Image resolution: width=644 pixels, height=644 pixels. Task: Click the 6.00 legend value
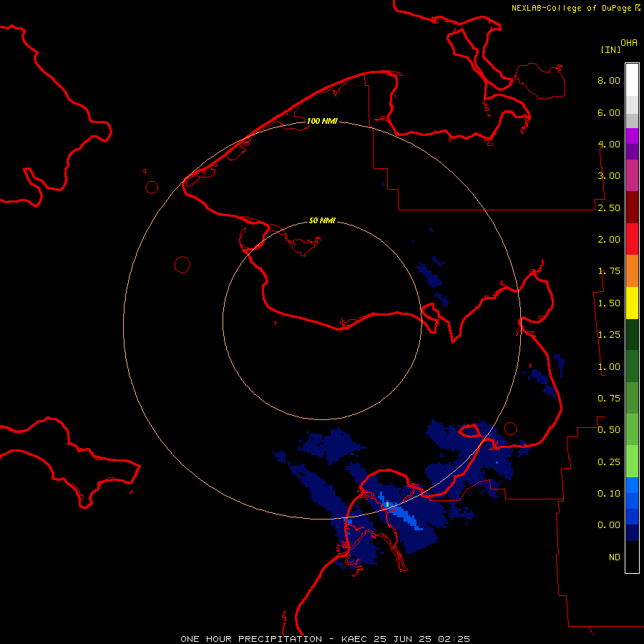pos(609,112)
